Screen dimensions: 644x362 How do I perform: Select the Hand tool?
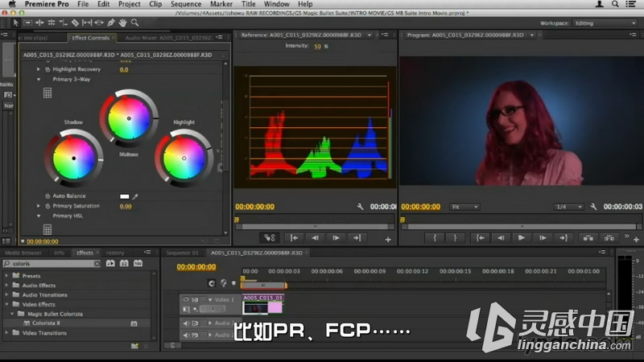coord(122,23)
